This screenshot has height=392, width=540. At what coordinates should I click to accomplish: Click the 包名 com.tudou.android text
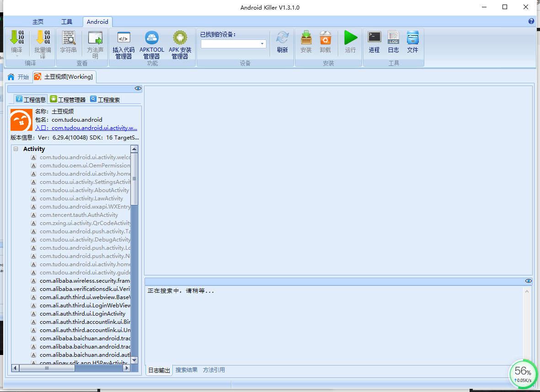[69, 119]
